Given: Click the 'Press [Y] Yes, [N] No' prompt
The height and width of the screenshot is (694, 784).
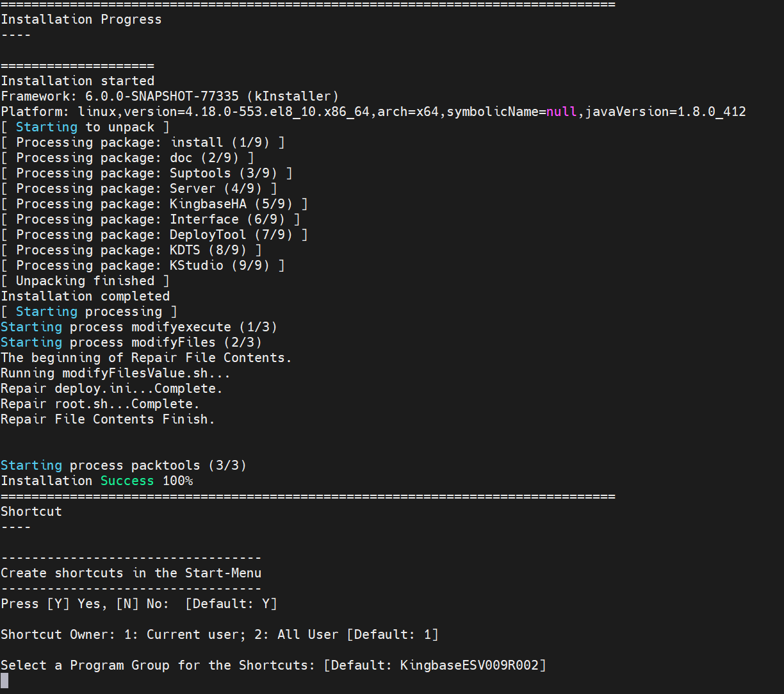Looking at the screenshot, I should pos(85,604).
